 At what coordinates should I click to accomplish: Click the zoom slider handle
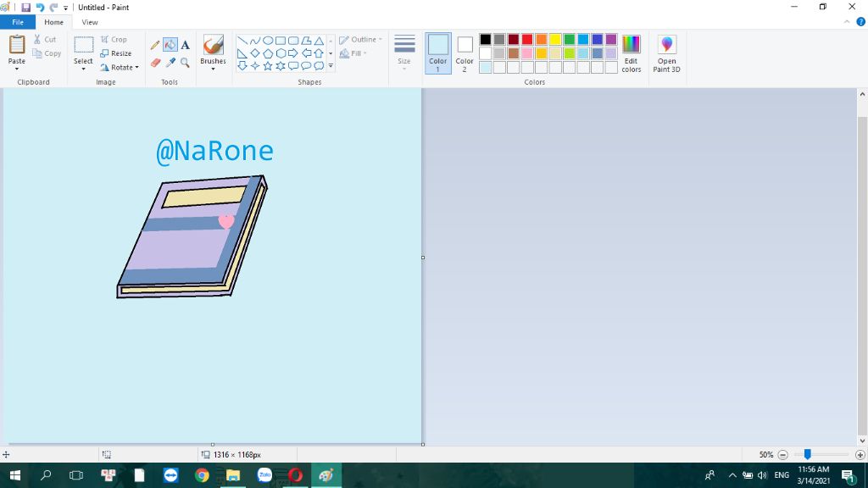[808, 454]
